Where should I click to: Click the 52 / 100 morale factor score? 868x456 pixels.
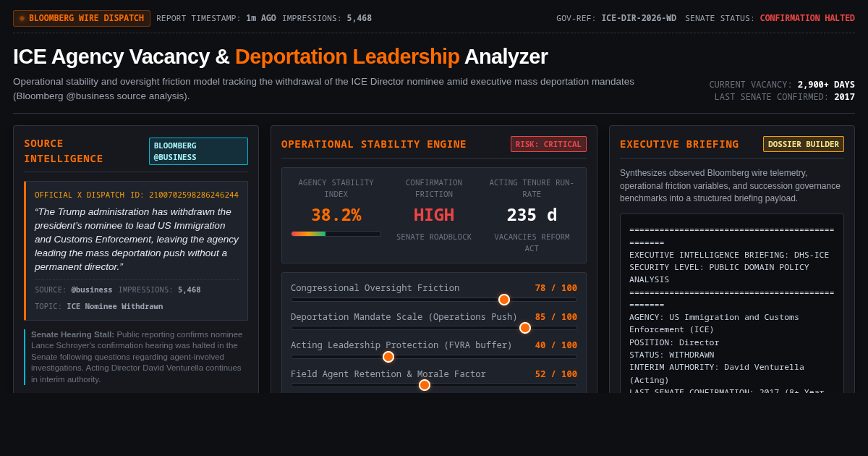pos(556,374)
